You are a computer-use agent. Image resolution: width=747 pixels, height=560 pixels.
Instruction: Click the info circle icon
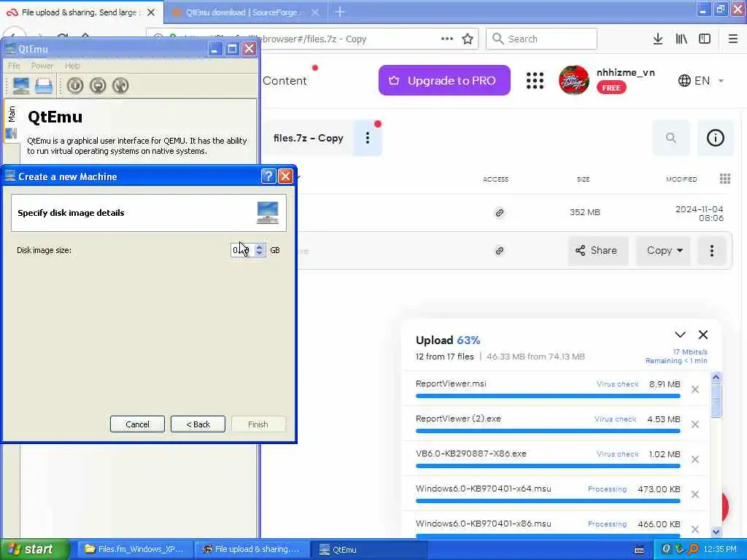tap(715, 138)
